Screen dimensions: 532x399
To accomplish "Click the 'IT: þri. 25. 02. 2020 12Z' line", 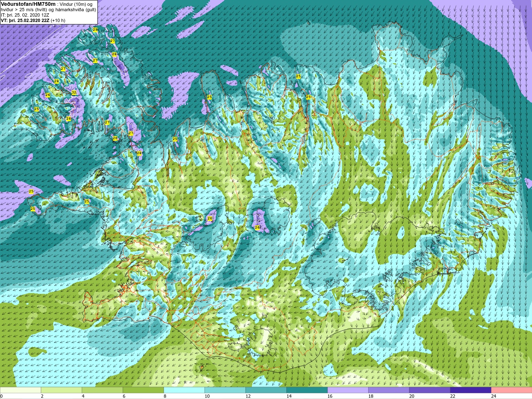I will point(25,15).
